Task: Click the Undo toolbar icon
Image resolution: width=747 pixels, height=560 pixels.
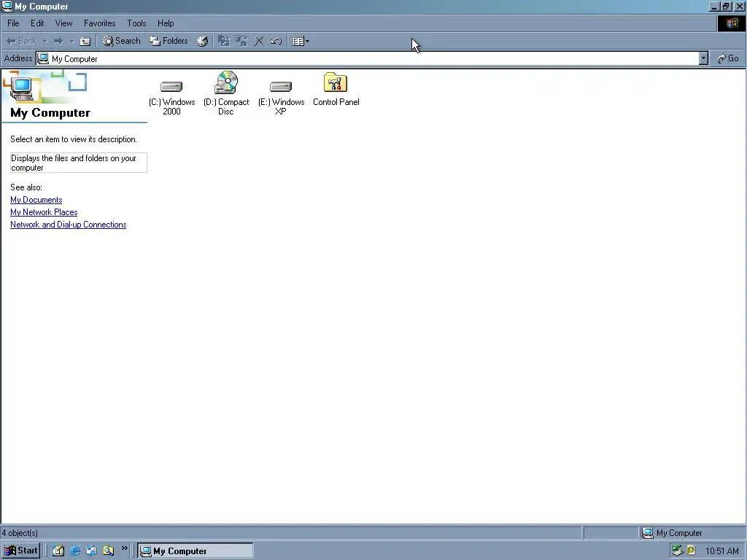Action: 276,42
